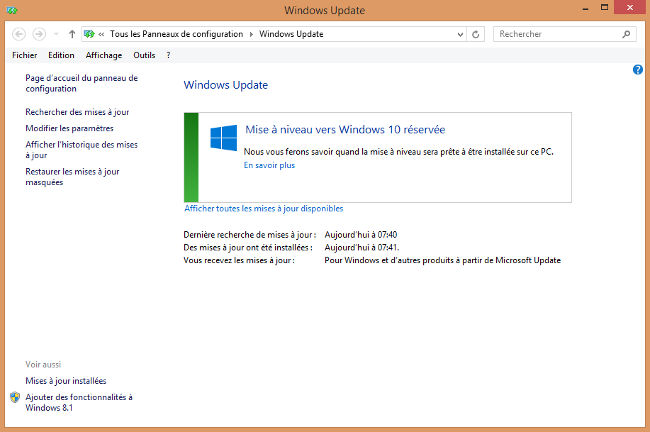Open the recent locations dropdown arrow
The height and width of the screenshot is (432, 650).
(x=55, y=34)
